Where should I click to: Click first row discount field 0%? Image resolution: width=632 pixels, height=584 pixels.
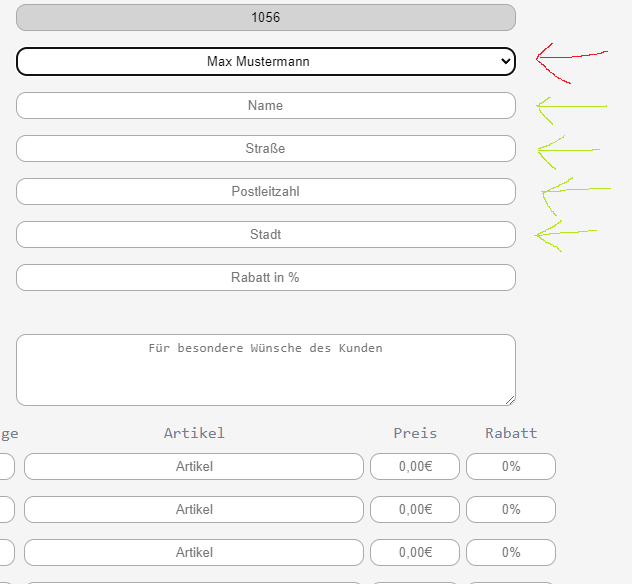click(x=511, y=466)
